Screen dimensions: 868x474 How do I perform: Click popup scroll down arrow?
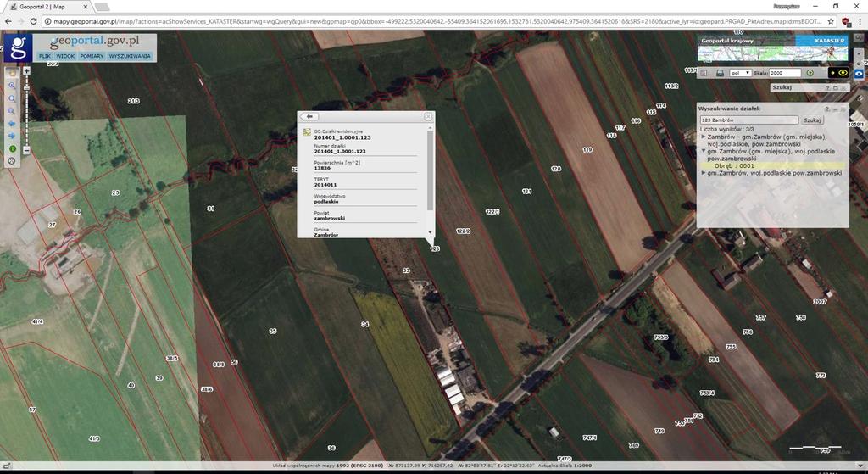[x=430, y=232]
